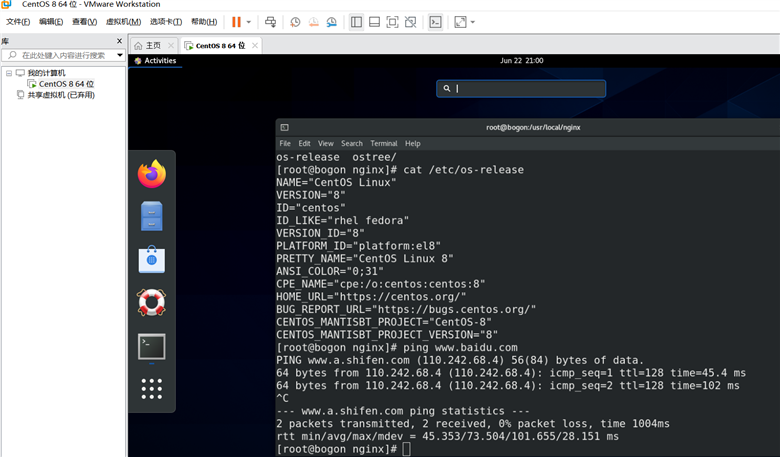Open the 虚拟机(M) menu
This screenshot has width=780, height=457.
click(123, 22)
